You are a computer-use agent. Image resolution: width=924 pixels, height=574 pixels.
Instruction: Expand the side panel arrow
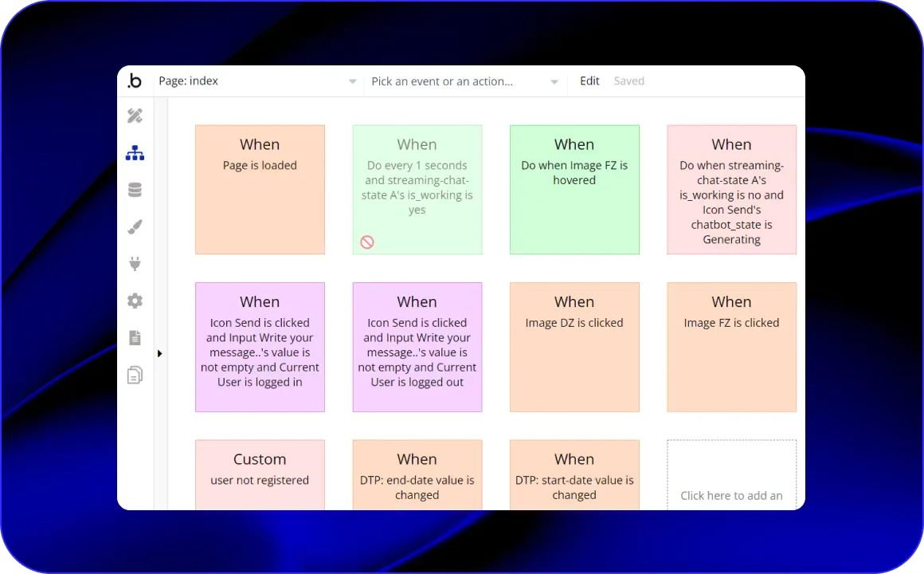159,354
